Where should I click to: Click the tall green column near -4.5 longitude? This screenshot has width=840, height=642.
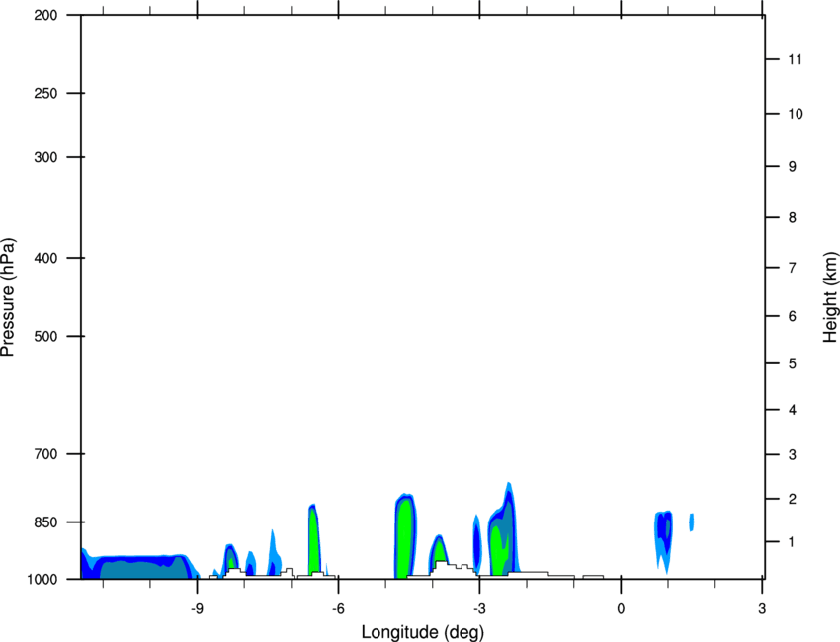pyautogui.click(x=405, y=536)
